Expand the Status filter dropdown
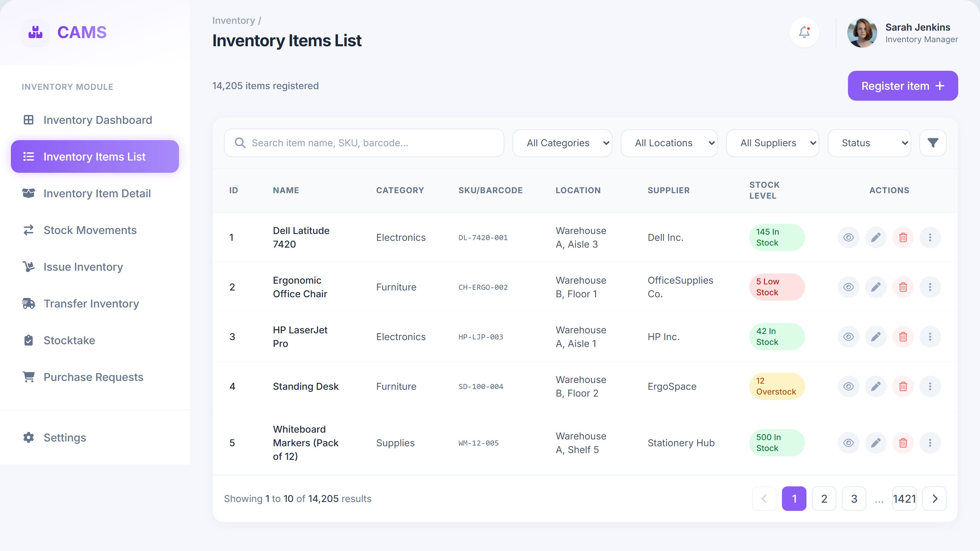The height and width of the screenshot is (551, 980). 869,143
